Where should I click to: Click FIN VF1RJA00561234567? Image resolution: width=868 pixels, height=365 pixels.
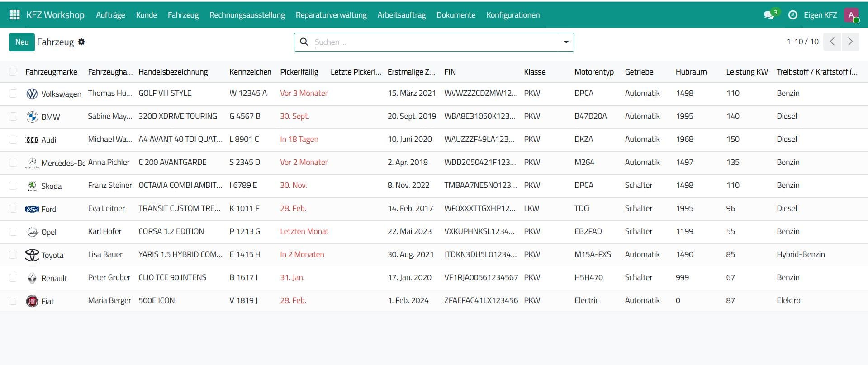[481, 277]
